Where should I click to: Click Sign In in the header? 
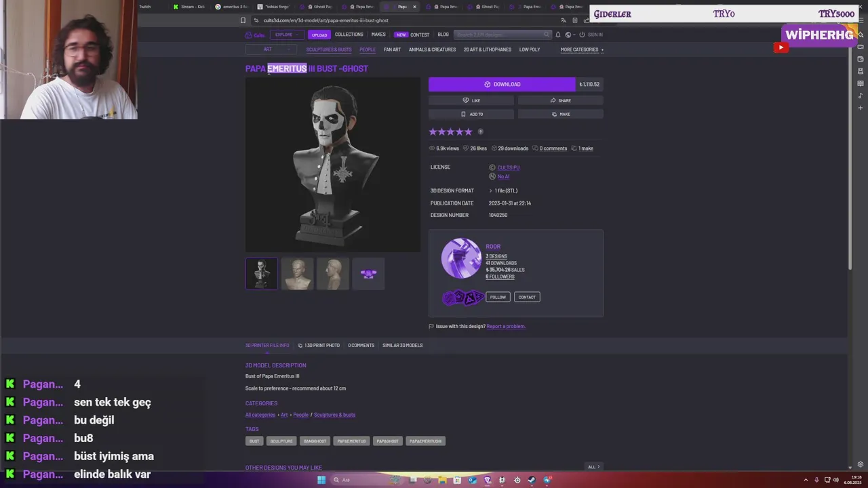[592, 35]
